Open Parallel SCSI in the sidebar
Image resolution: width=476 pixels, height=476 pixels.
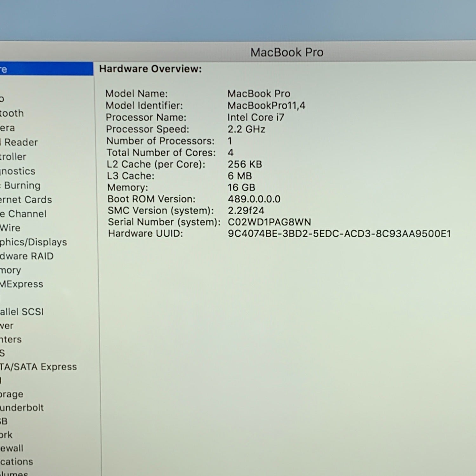[22, 312]
